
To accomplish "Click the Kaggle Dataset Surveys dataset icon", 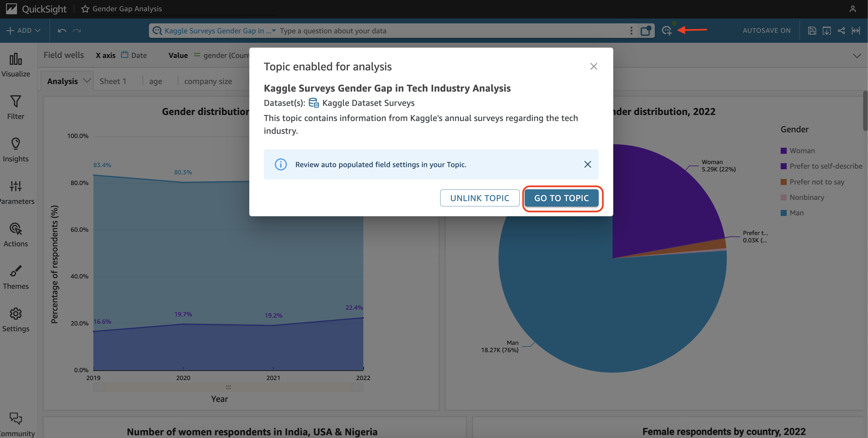I will [x=314, y=103].
